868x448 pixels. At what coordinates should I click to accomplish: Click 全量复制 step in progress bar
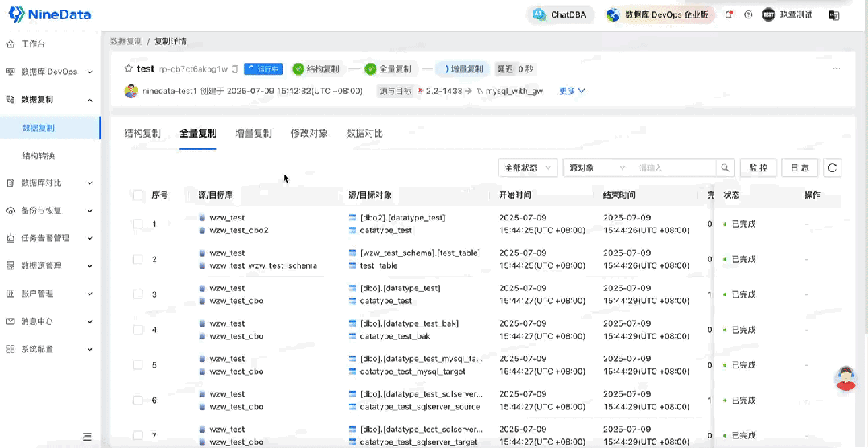pyautogui.click(x=388, y=69)
